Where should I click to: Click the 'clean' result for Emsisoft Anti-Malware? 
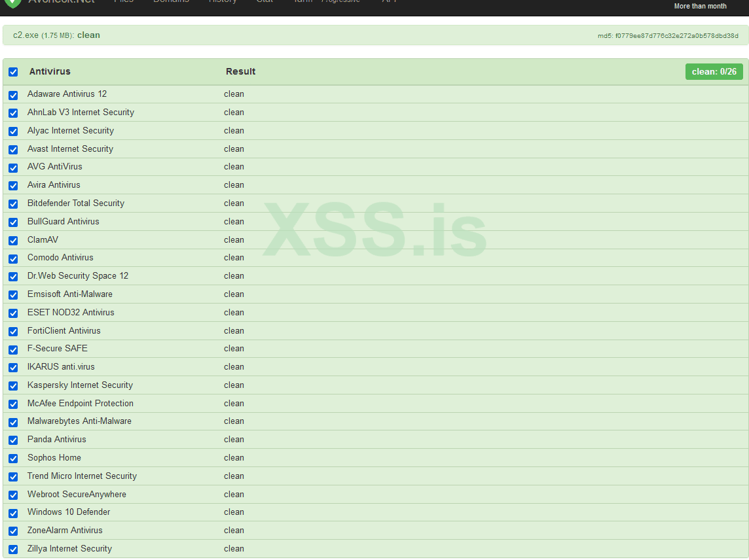tap(234, 294)
